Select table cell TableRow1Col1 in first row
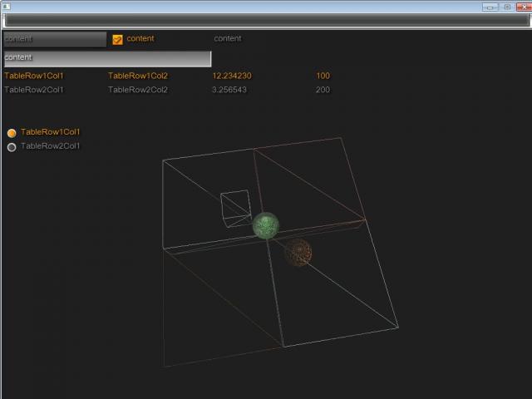Screen dimensions: 532x399 point(34,76)
